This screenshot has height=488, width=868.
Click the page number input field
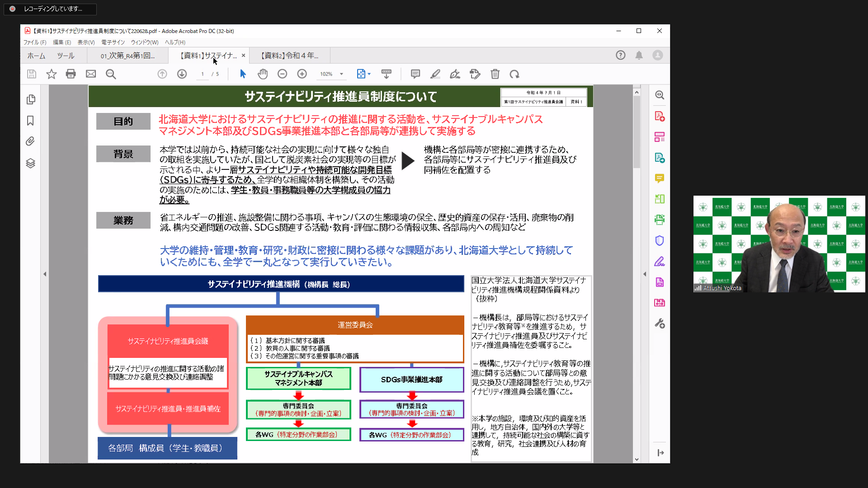[x=202, y=74]
